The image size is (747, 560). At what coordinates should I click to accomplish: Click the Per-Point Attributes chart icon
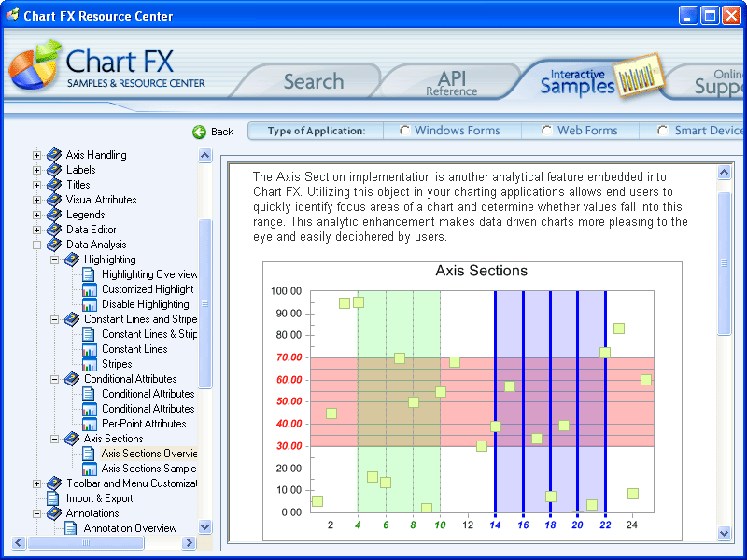click(x=90, y=424)
